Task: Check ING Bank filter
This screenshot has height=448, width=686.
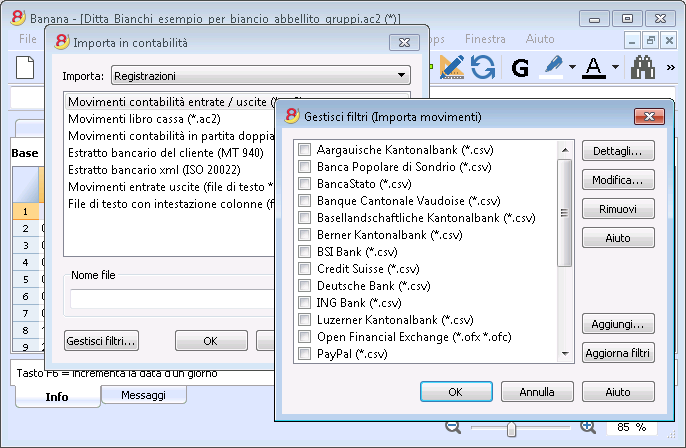Action: tap(304, 303)
